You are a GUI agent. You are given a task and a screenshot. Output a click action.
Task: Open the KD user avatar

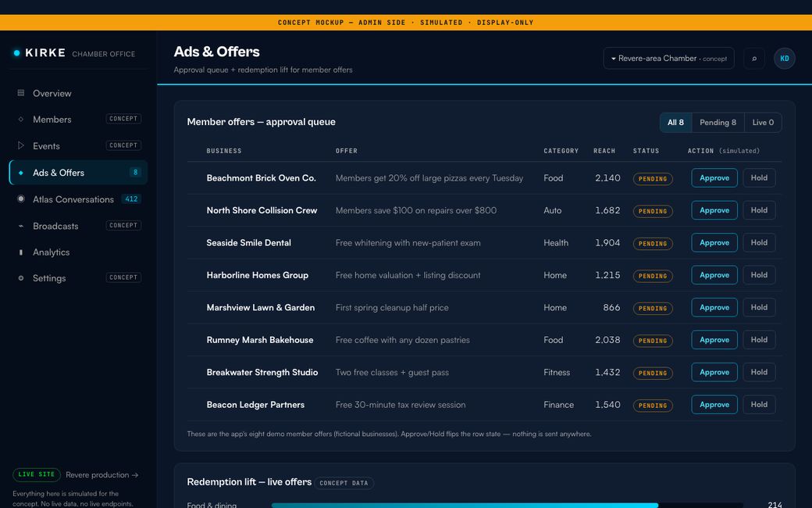pyautogui.click(x=785, y=59)
